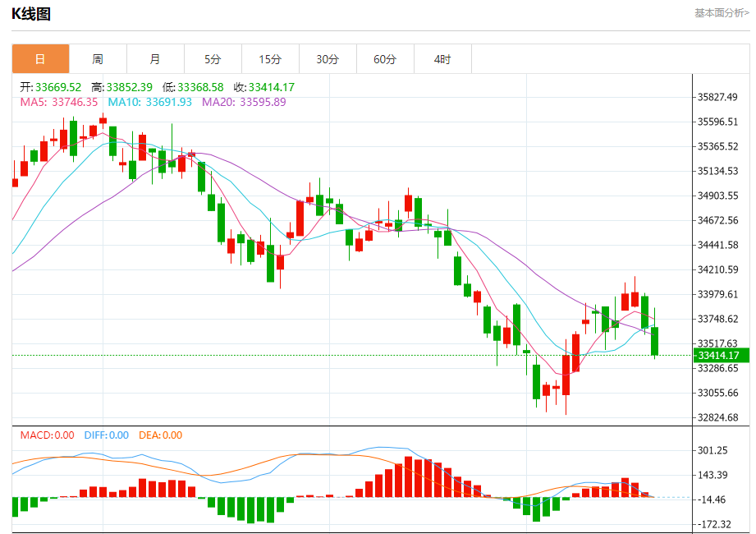Click the green current price tag 33414.17
Viewport: 756px width, 534px height.
pos(722,356)
